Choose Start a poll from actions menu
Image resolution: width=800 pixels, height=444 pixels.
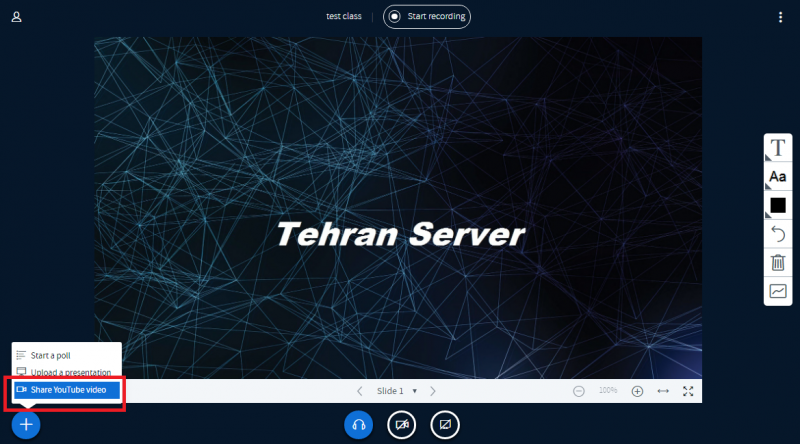point(50,355)
